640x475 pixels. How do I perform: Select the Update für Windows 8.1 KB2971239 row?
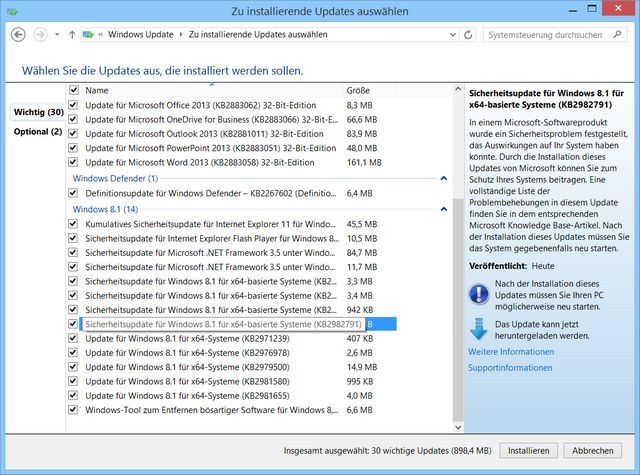point(232,338)
